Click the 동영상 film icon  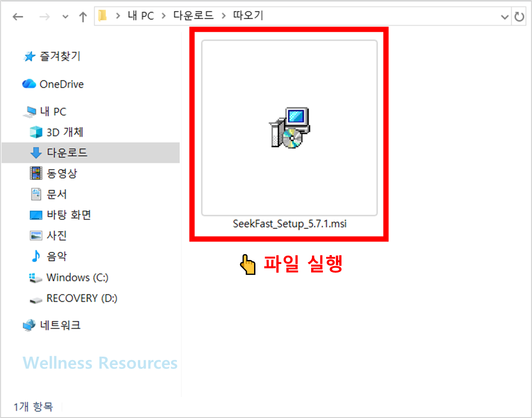[36, 173]
